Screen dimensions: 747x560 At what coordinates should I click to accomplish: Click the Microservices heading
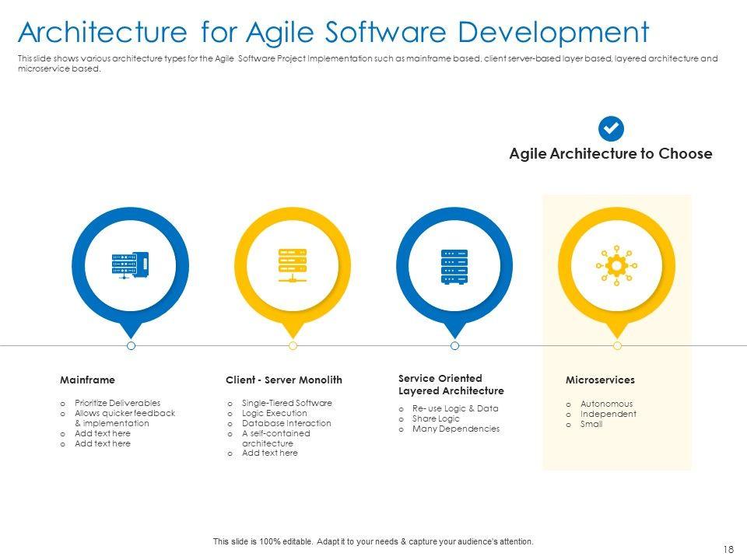click(600, 380)
